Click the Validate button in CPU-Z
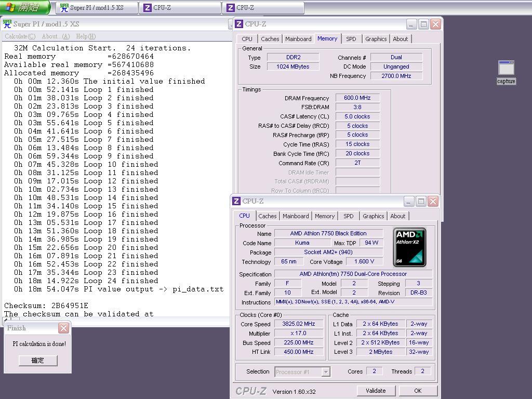The width and height of the screenshot is (532, 399). (376, 391)
